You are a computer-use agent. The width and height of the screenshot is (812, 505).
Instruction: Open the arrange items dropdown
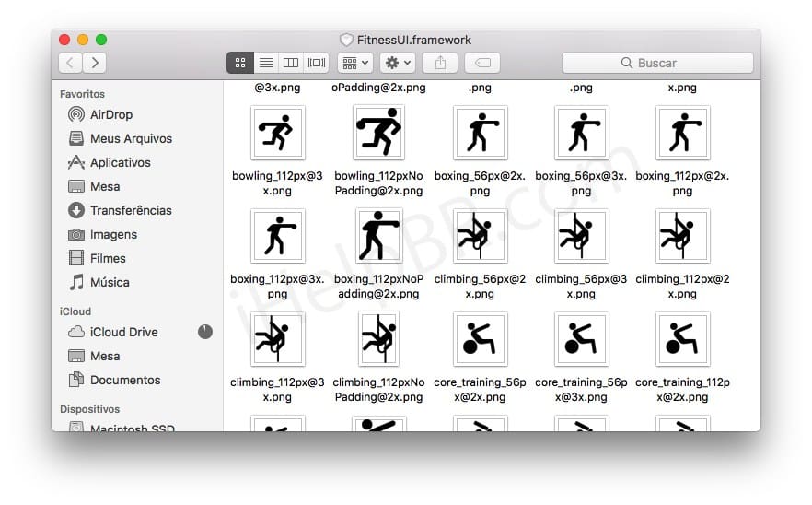tap(354, 63)
